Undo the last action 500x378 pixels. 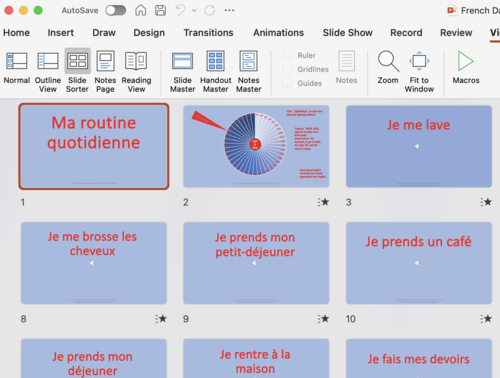pos(180,10)
